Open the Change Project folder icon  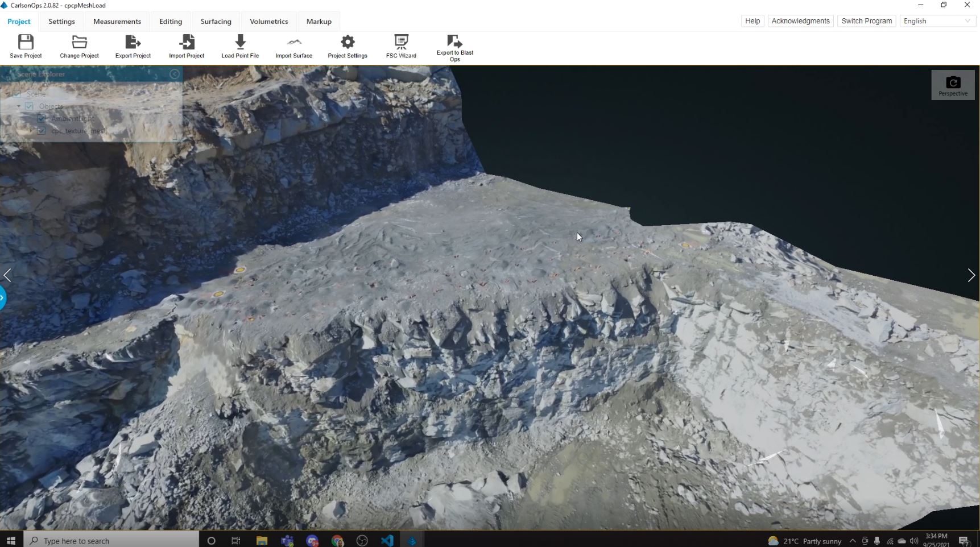point(79,42)
